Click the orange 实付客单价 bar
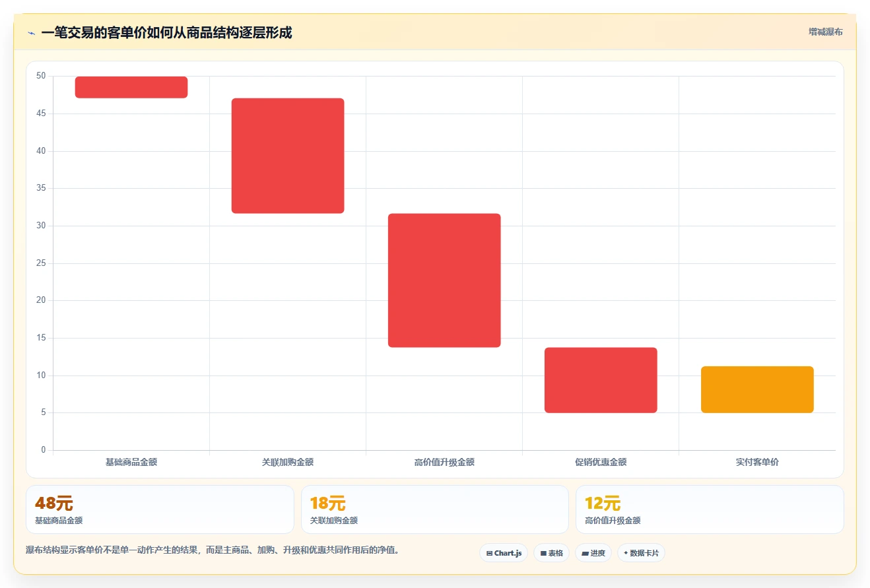 click(x=757, y=389)
